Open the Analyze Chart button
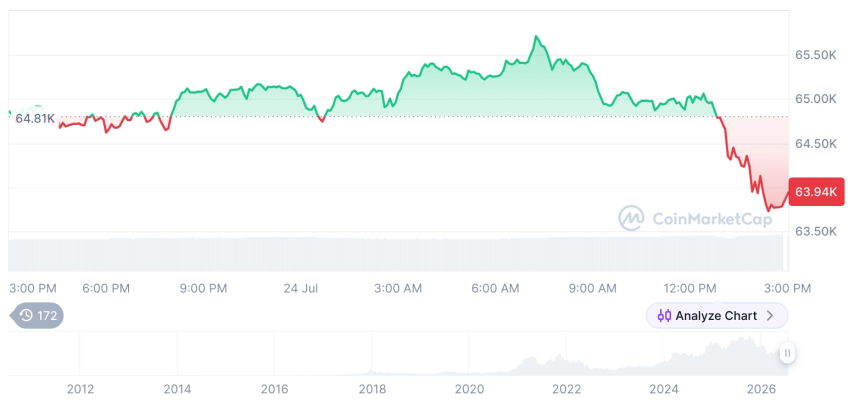Viewport: 860px width, 401px height. 717,316
